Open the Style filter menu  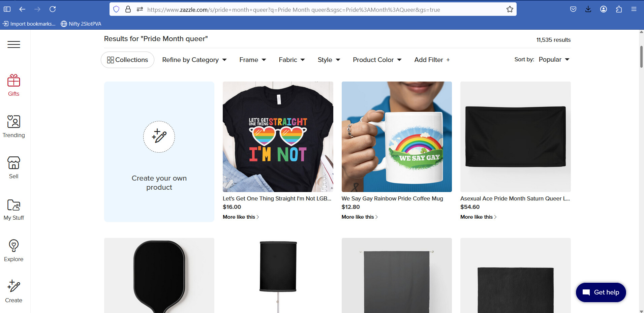tap(329, 60)
